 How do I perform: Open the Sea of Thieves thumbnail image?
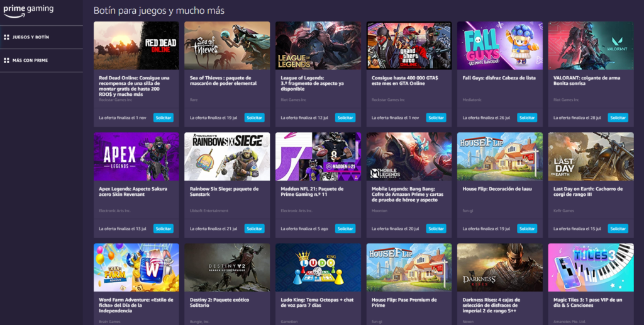pyautogui.click(x=227, y=46)
